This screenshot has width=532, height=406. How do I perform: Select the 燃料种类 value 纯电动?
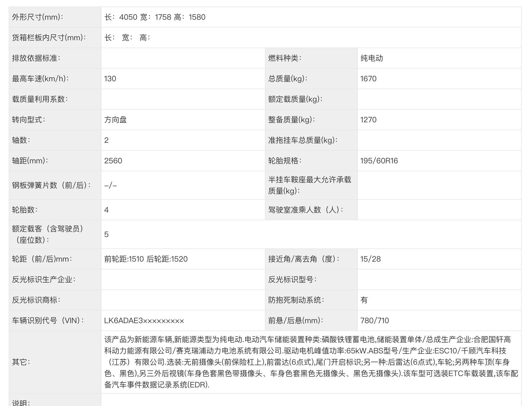point(372,58)
